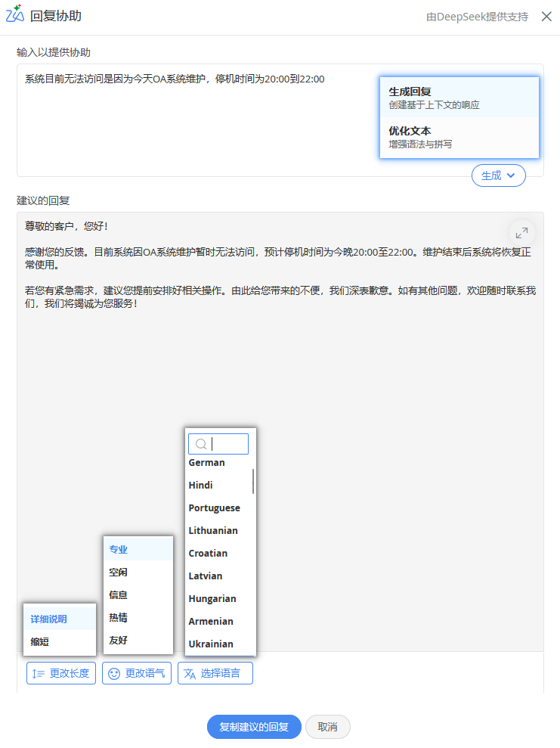Click the Zia reply assistant logo icon

14,14
